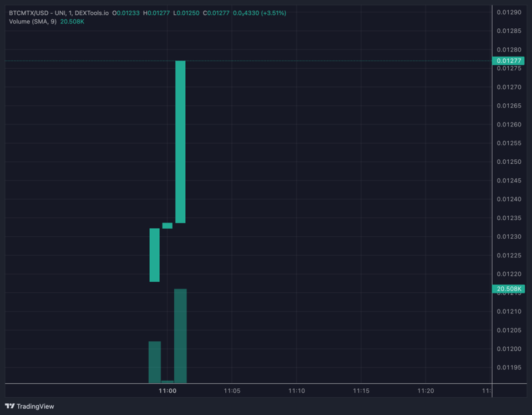Click the 11:05 time axis label

pyautogui.click(x=232, y=391)
